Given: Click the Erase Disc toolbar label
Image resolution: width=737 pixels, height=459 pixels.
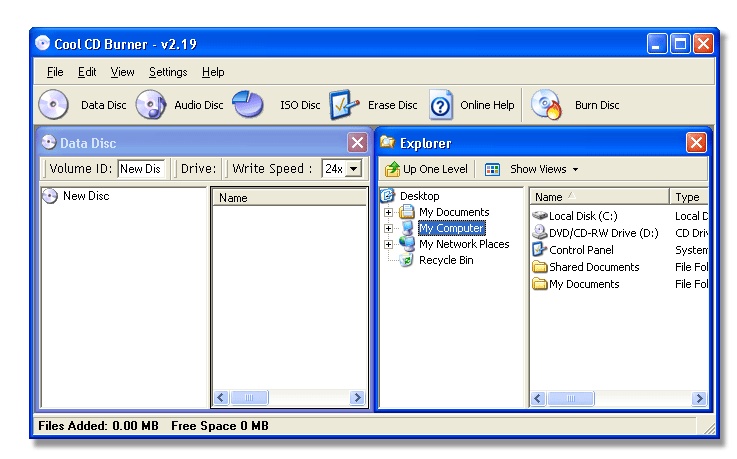Looking at the screenshot, I should tap(393, 105).
